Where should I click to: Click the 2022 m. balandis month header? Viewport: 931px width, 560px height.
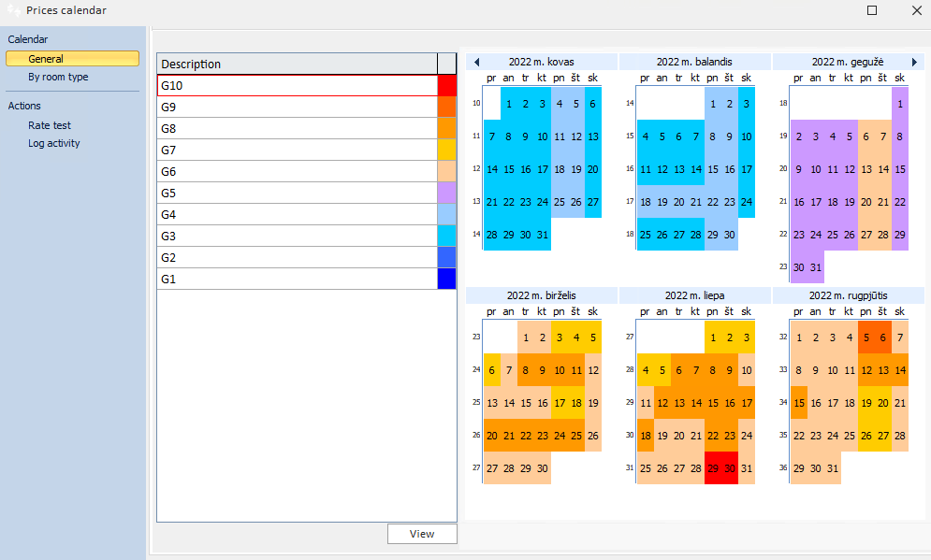(x=694, y=62)
